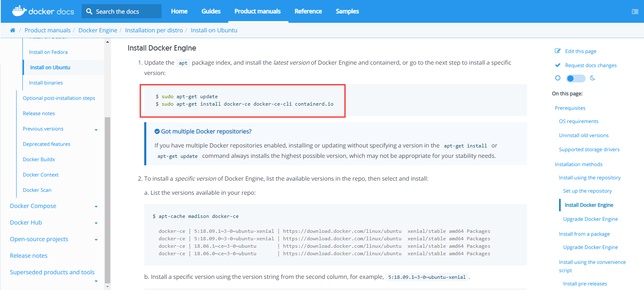Open the Samples nav tab

(x=347, y=11)
